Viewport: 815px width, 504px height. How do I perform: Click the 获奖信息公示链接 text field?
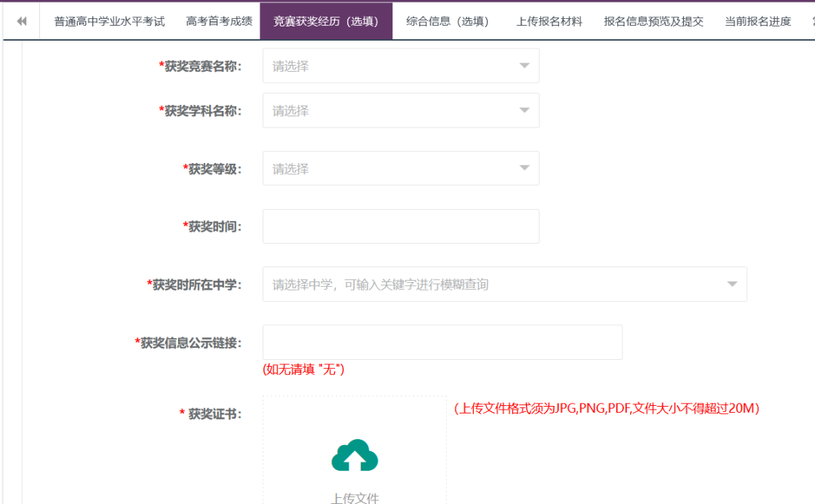point(441,342)
